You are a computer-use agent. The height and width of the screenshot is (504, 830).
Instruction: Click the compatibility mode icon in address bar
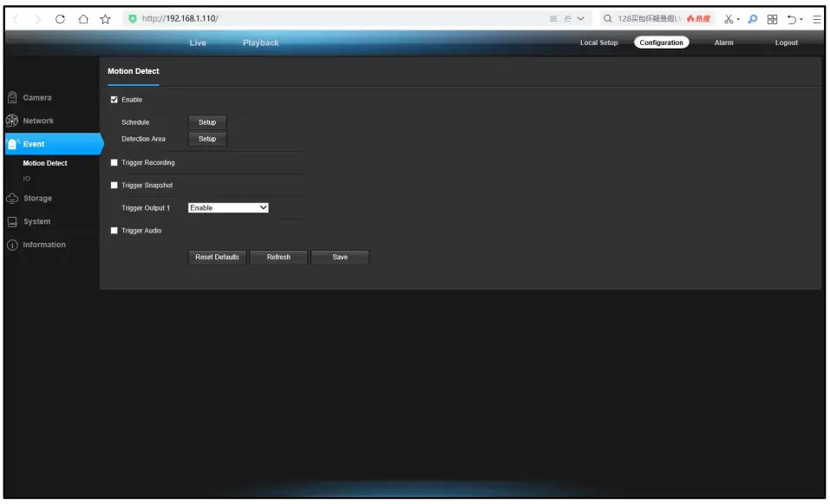click(567, 18)
